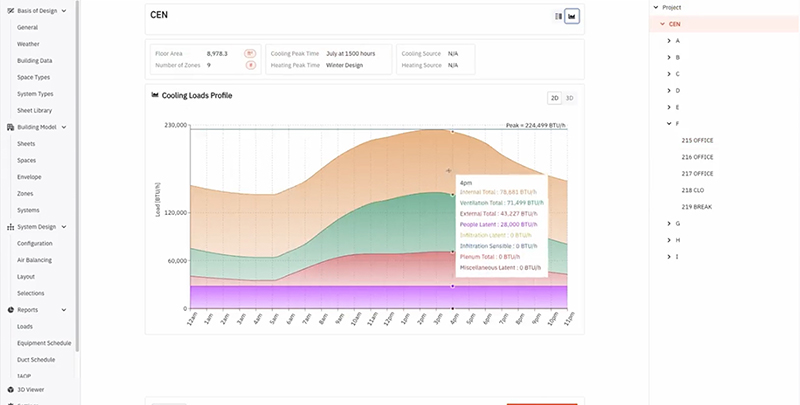Click the 4pm data point on orange curve
Viewport: 800px width, 405px height.
(x=453, y=132)
